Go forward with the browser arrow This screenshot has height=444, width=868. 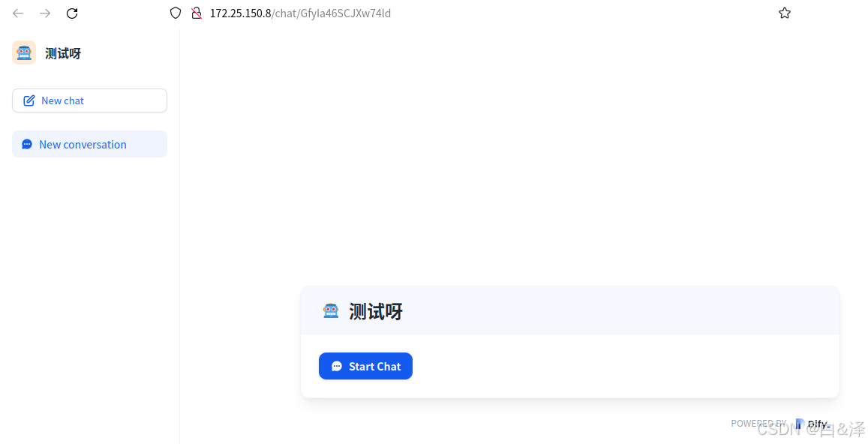coord(45,13)
